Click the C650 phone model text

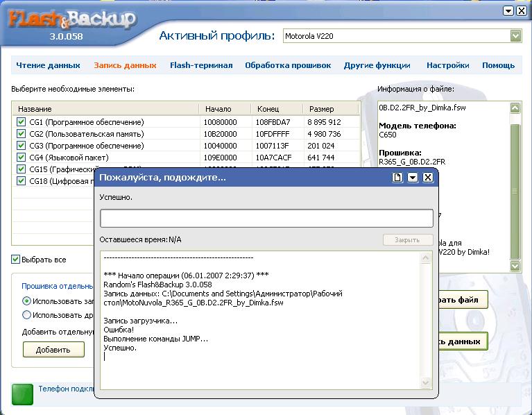click(388, 135)
